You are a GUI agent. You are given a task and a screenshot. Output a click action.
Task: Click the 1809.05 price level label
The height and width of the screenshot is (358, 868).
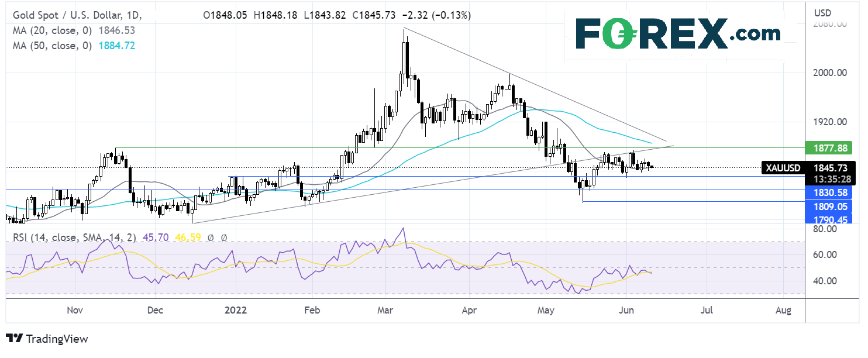(x=829, y=206)
